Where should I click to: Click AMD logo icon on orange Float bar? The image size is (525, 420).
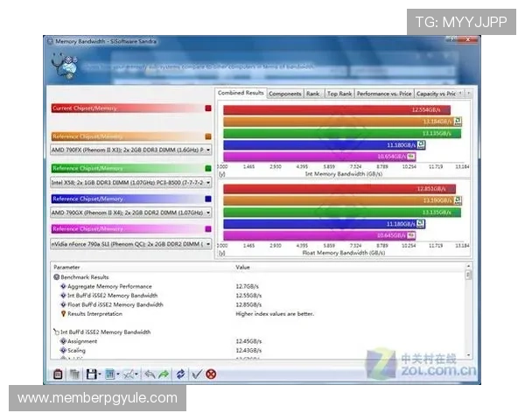pyautogui.click(x=458, y=200)
